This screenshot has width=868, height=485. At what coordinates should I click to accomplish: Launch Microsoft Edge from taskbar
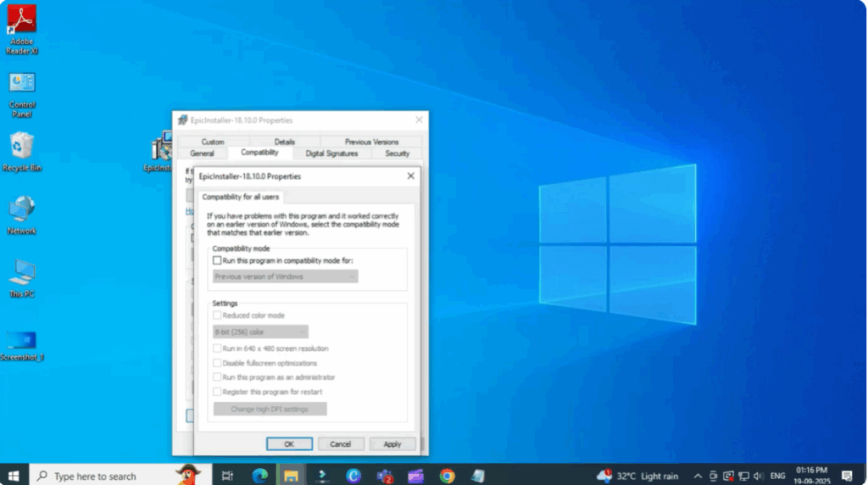coord(259,476)
